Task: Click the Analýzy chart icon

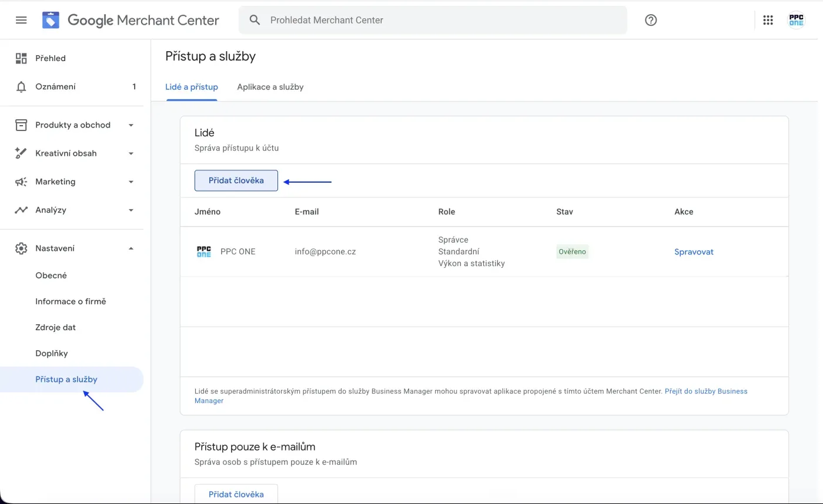Action: pos(21,210)
